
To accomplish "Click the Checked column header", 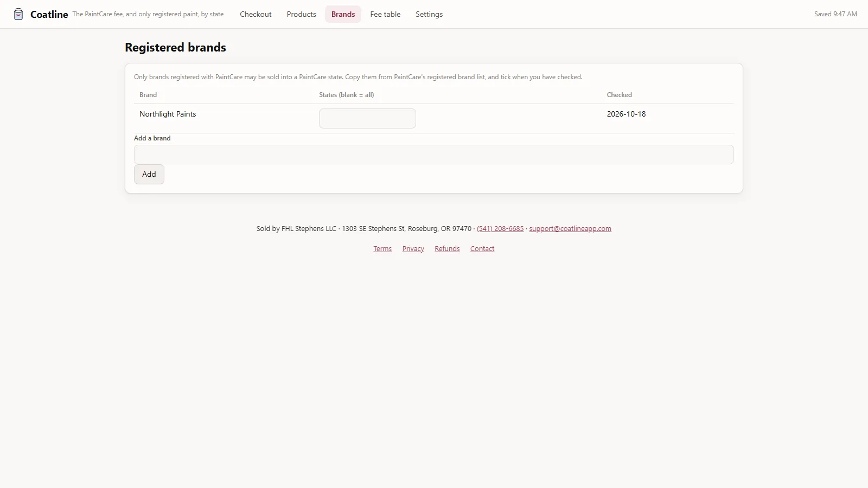I will click(x=619, y=95).
